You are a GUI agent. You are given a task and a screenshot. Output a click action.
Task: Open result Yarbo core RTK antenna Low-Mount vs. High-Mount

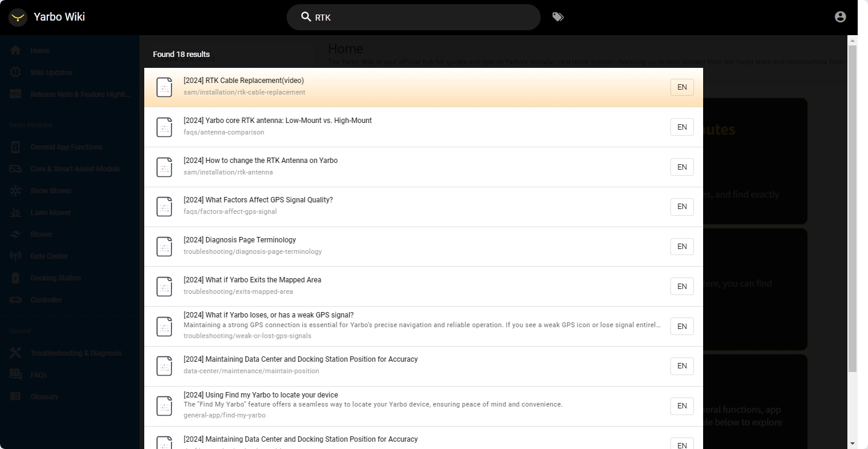[424, 127]
